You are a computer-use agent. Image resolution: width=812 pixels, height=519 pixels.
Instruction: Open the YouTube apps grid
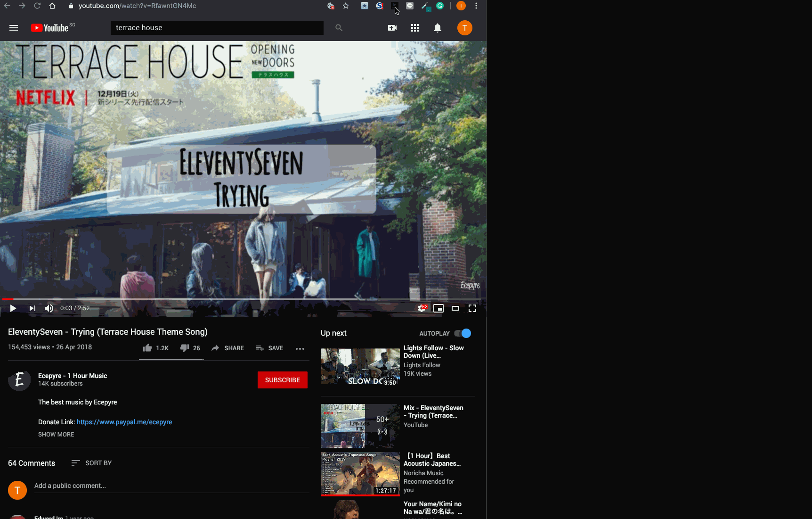[x=415, y=28]
